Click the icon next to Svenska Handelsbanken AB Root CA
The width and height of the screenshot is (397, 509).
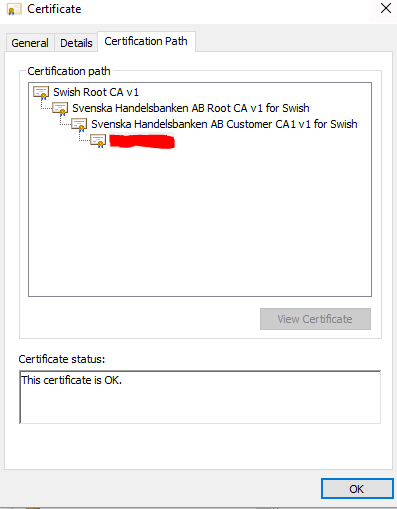pyautogui.click(x=60, y=108)
